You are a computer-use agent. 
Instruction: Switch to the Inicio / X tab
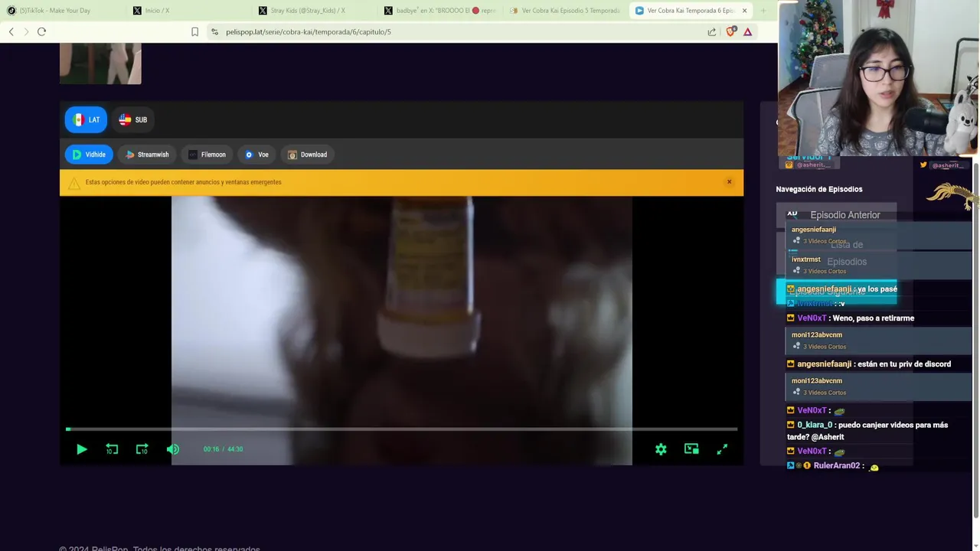coord(188,11)
